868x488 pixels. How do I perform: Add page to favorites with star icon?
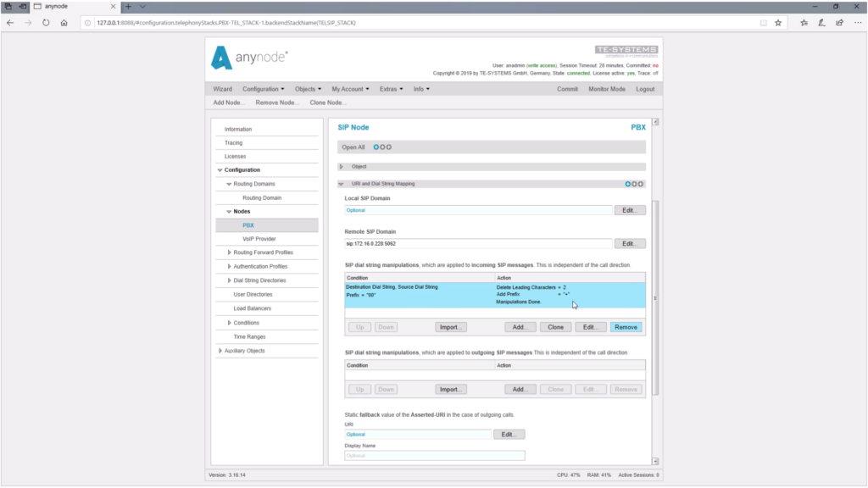tap(778, 23)
